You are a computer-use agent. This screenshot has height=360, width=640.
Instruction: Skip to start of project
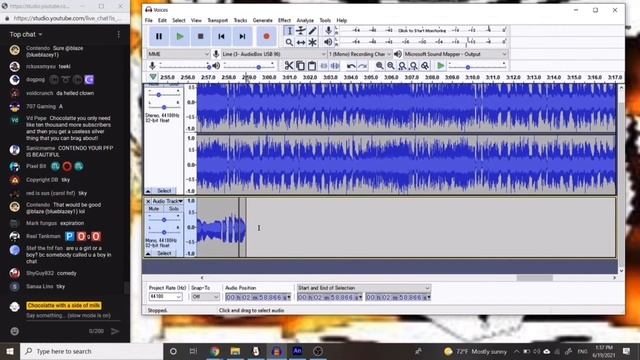[x=221, y=36]
